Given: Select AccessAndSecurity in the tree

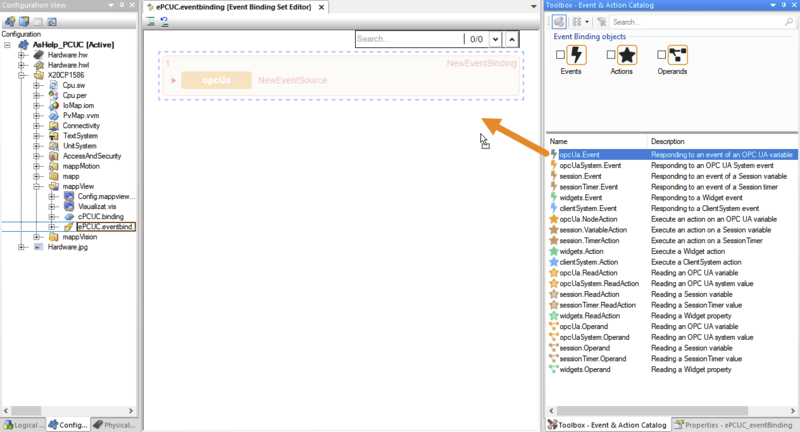Looking at the screenshot, I should (x=92, y=156).
